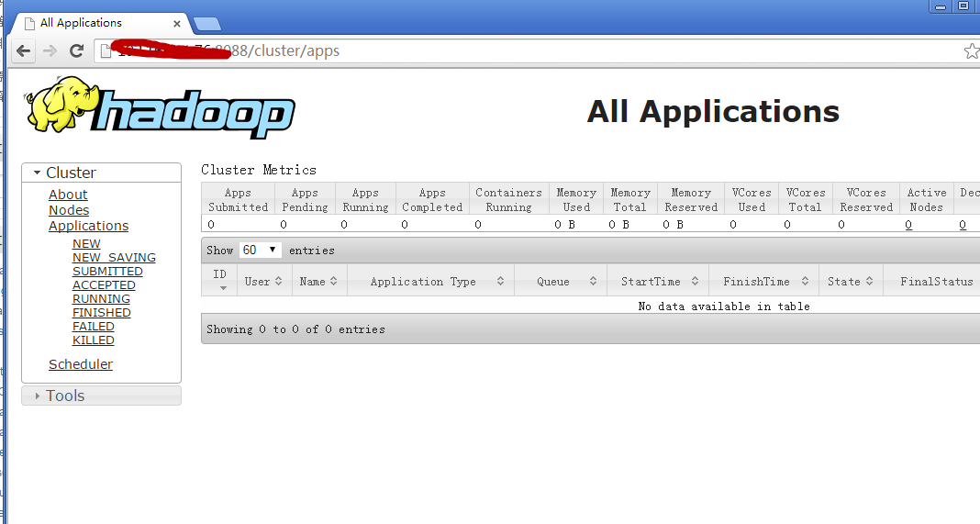Image resolution: width=980 pixels, height=524 pixels.
Task: Bookmark page using the star icon
Action: pyautogui.click(x=971, y=51)
